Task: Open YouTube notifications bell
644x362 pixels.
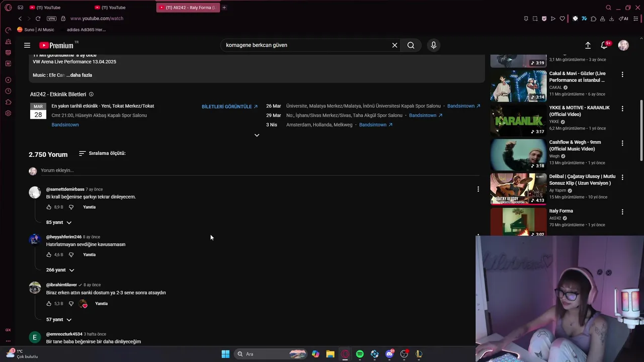Action: tap(604, 45)
